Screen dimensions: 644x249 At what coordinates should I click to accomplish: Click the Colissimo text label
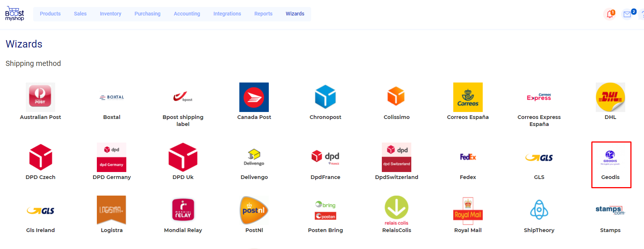click(397, 117)
